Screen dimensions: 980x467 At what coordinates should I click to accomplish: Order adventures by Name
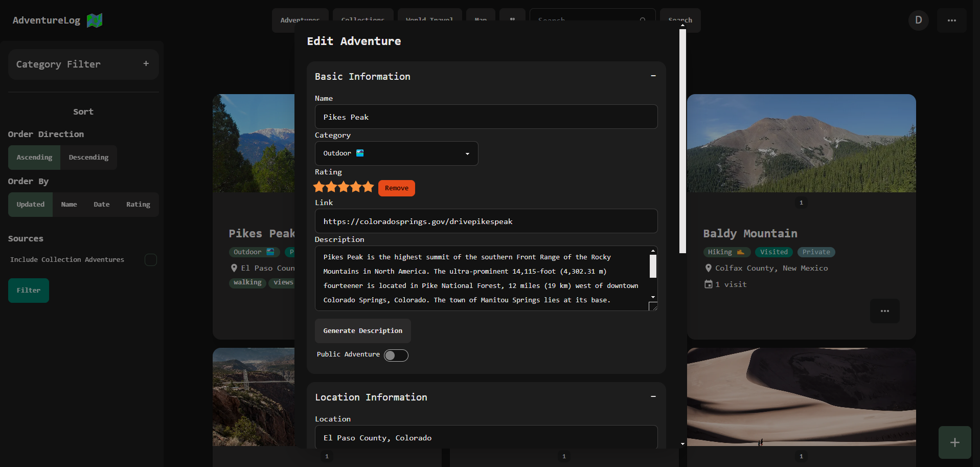(69, 205)
